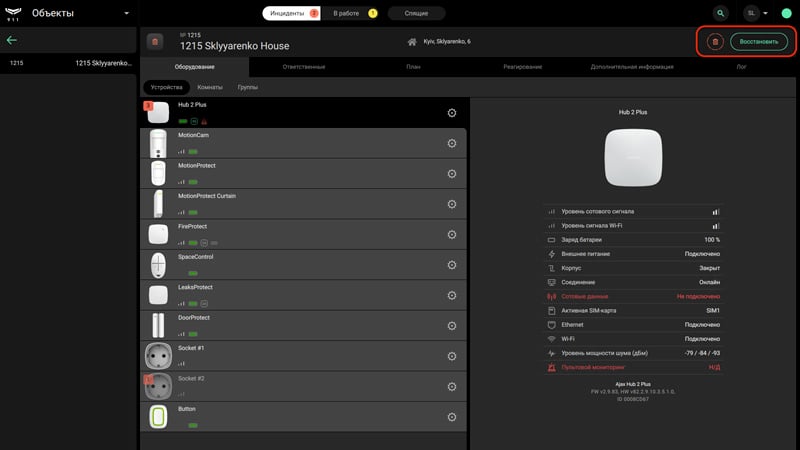The height and width of the screenshot is (450, 800).
Task: Click the large Hub 2 Plus image
Action: [633, 158]
